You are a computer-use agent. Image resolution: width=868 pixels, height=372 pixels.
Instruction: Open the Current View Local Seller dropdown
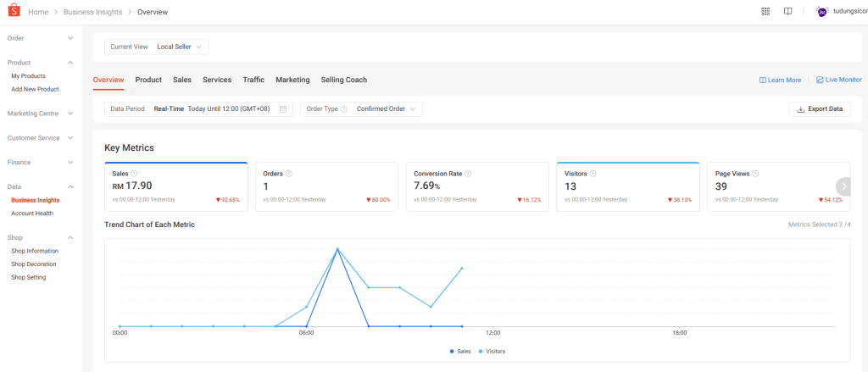tap(157, 47)
